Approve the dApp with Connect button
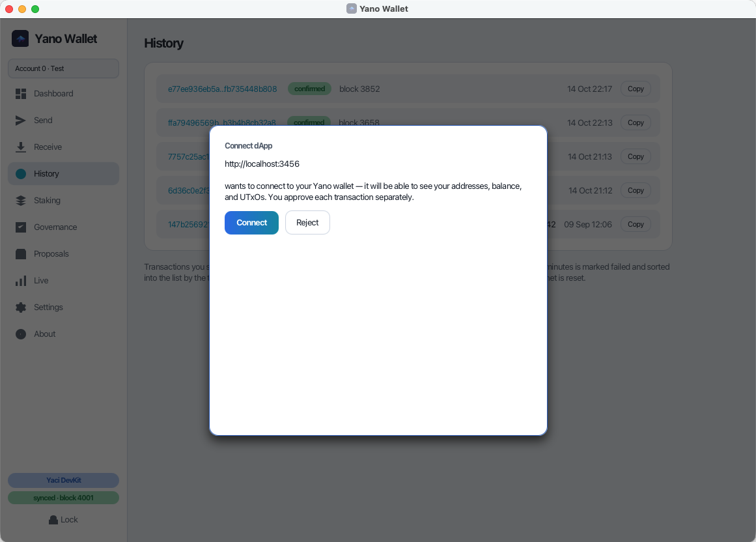 252,223
